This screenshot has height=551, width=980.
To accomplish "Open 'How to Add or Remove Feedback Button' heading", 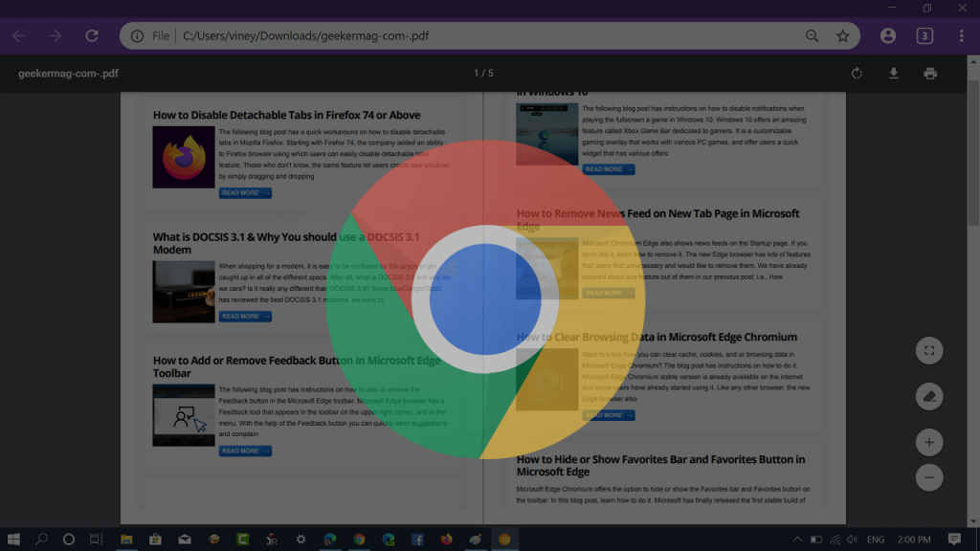I will 297,366.
